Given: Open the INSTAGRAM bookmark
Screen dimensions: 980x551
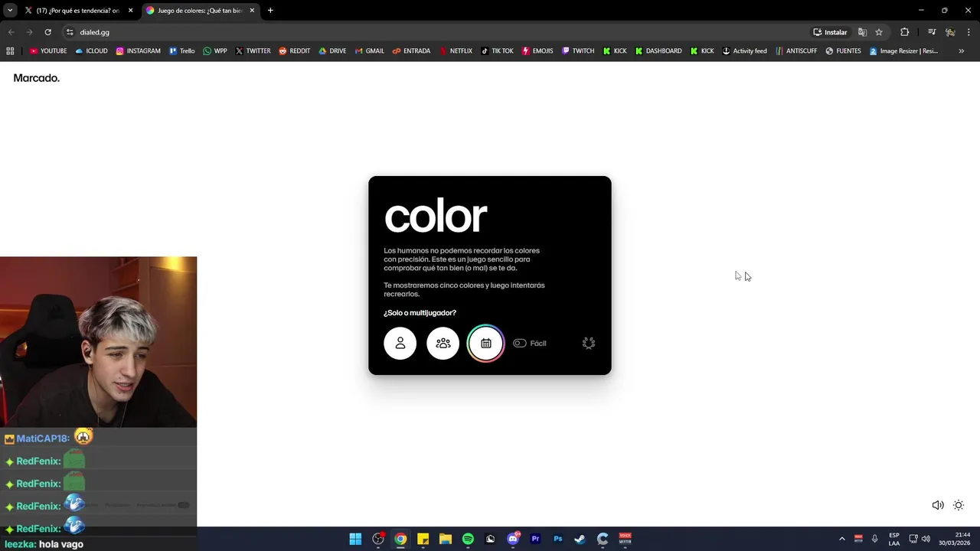Looking at the screenshot, I should [138, 51].
